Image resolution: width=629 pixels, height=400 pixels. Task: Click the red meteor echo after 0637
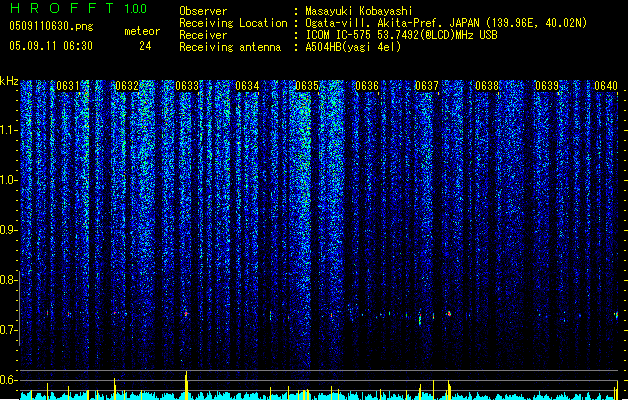449,314
